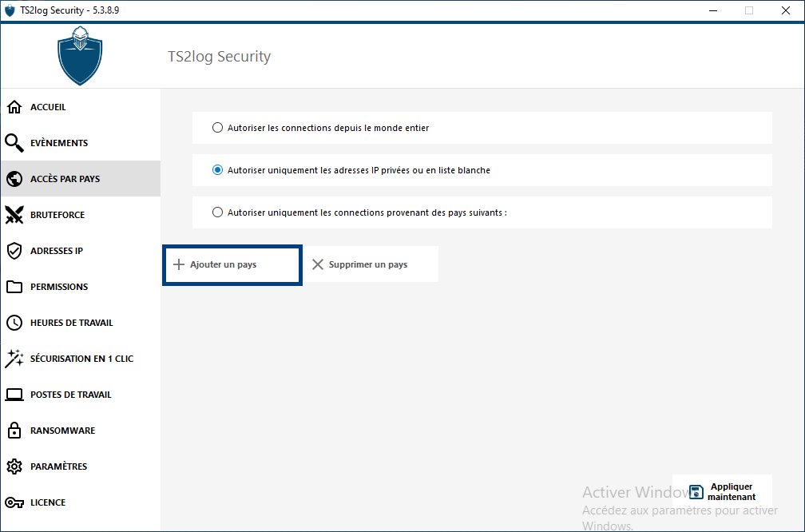Go to Postes de travail
The image size is (805, 532).
[x=81, y=395]
